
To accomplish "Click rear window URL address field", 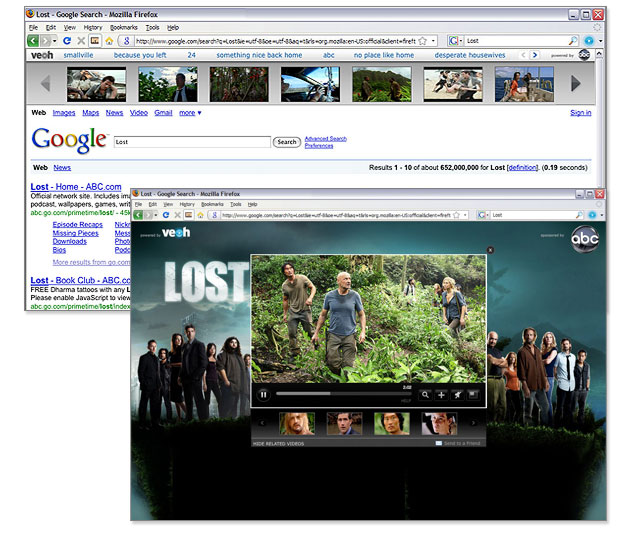I will [x=275, y=41].
